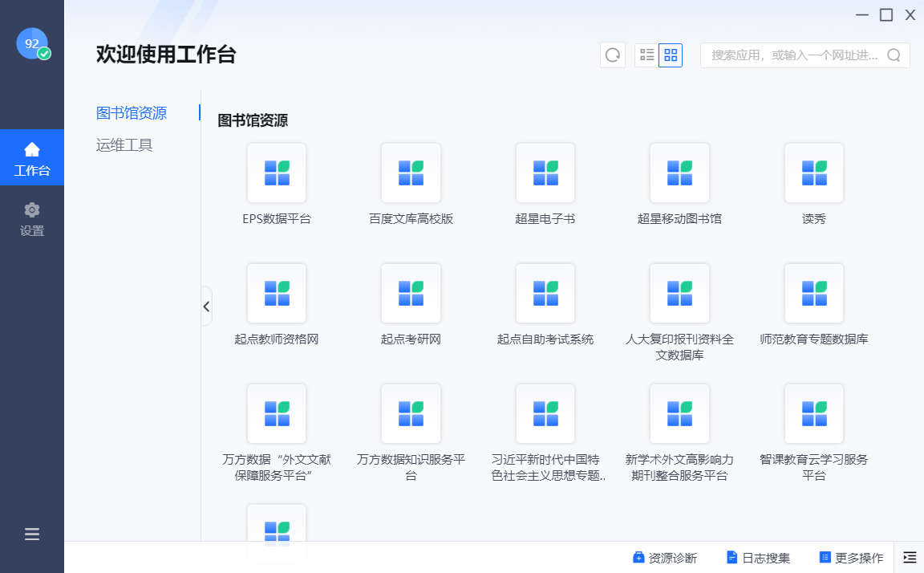
Task: Open 超星移动图书馆 resource
Action: coord(679,173)
